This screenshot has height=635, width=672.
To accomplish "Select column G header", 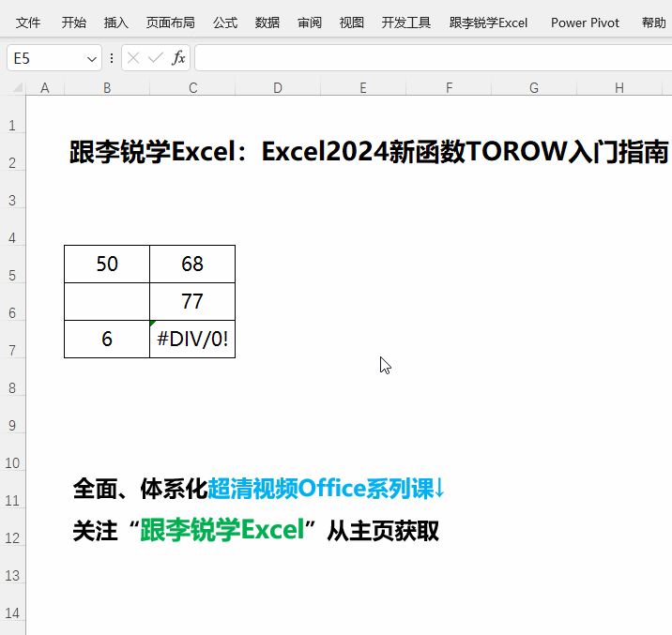I will tap(534, 88).
